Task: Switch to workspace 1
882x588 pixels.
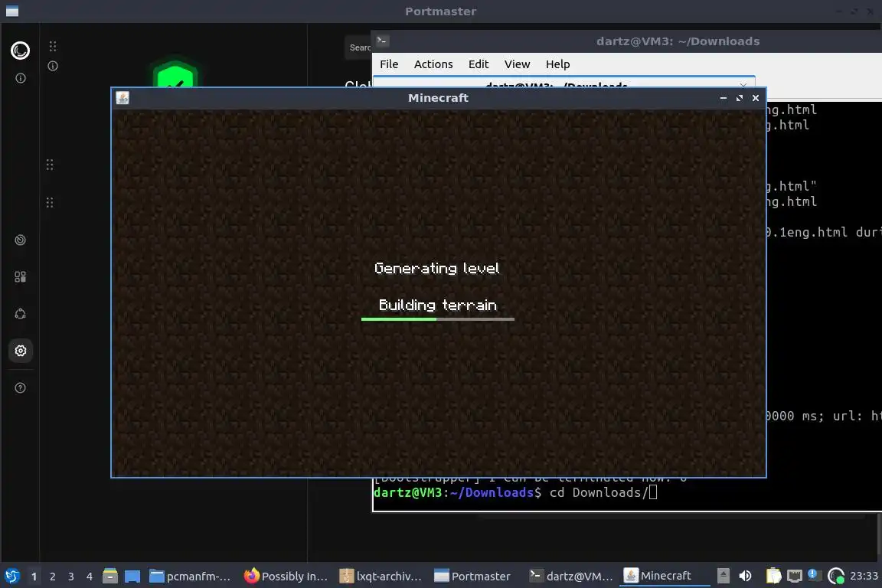Action: tap(34, 577)
